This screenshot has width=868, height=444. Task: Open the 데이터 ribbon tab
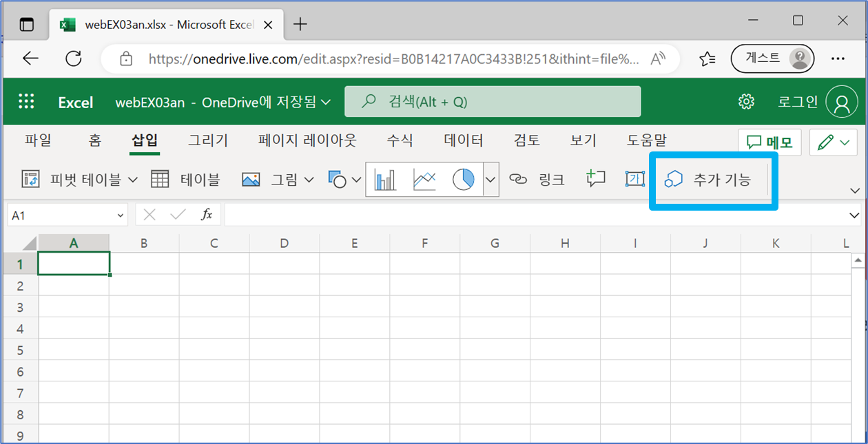click(463, 140)
